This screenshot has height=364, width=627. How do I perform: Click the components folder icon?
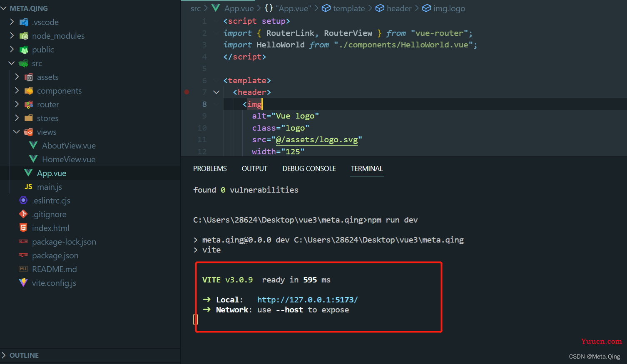point(29,91)
